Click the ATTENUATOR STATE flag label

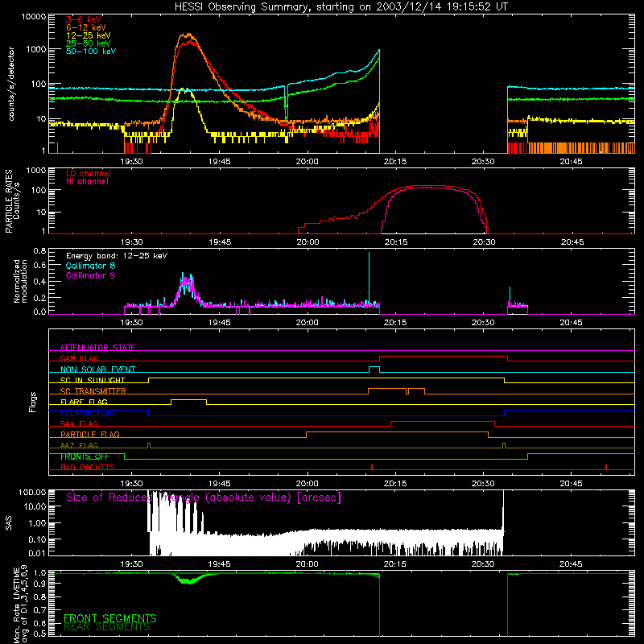point(97,348)
